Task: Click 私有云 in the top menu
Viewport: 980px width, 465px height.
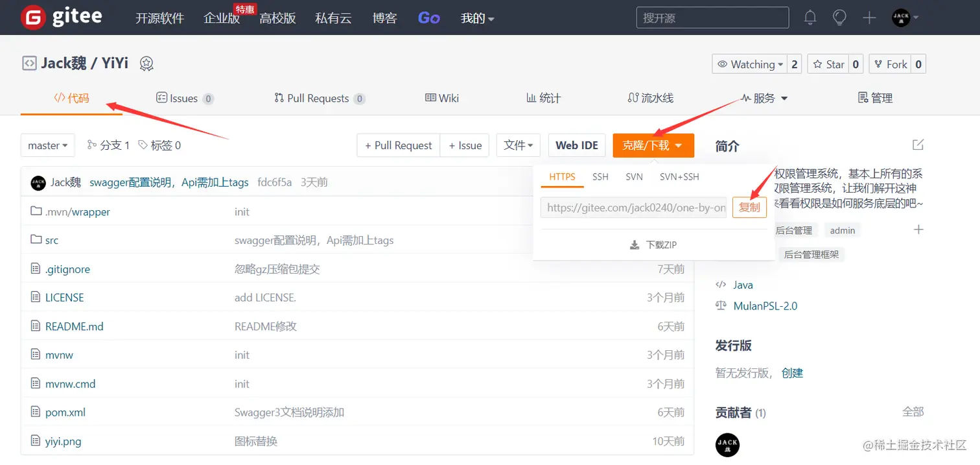Action: 333,18
